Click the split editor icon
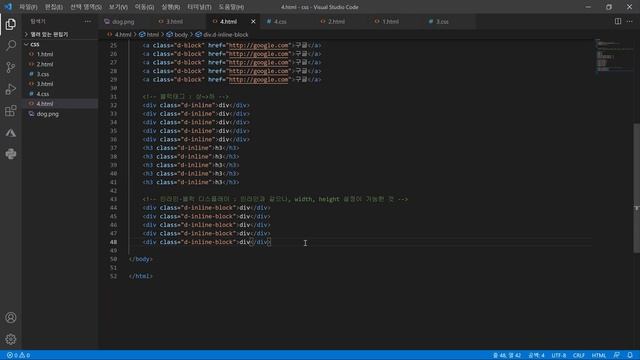Image resolution: width=640 pixels, height=360 pixels. (618, 21)
